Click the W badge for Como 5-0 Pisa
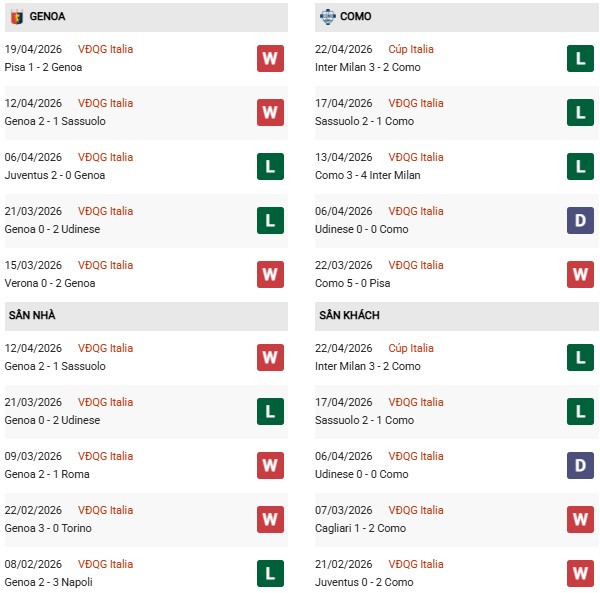The image size is (600, 593). [x=581, y=274]
